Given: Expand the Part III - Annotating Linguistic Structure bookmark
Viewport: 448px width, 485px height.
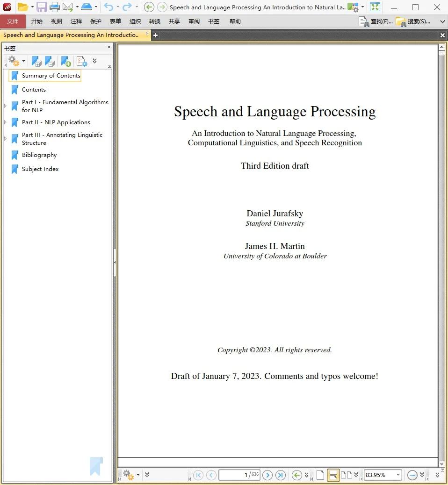Looking at the screenshot, I should 5,139.
